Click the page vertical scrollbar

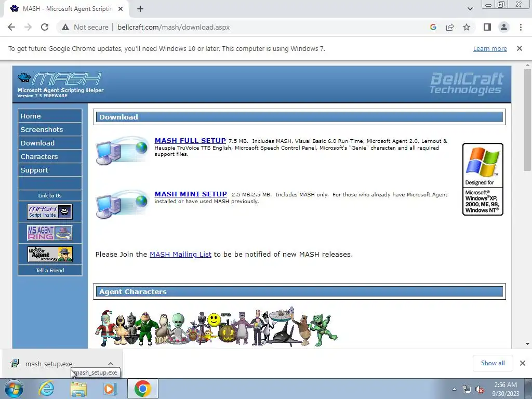[527, 119]
